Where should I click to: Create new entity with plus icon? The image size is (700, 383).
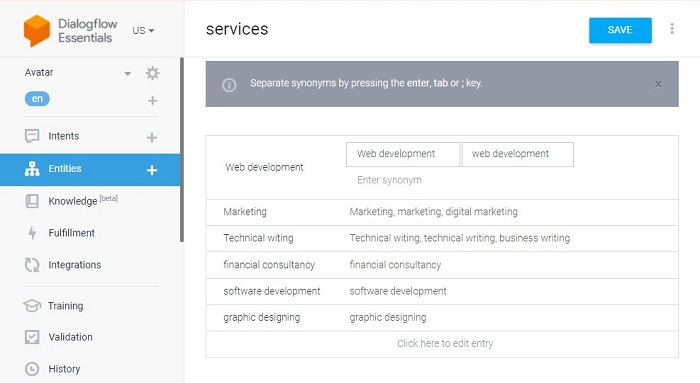pos(152,170)
